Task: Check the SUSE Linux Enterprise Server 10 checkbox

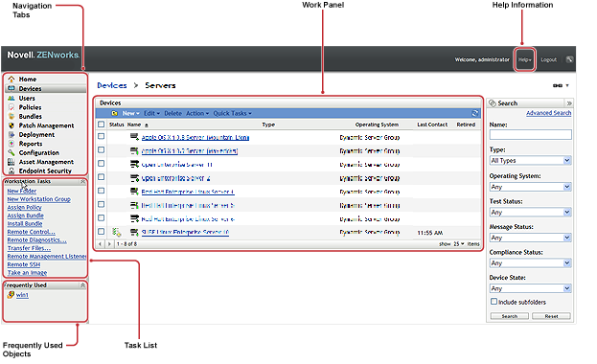Action: [x=101, y=232]
